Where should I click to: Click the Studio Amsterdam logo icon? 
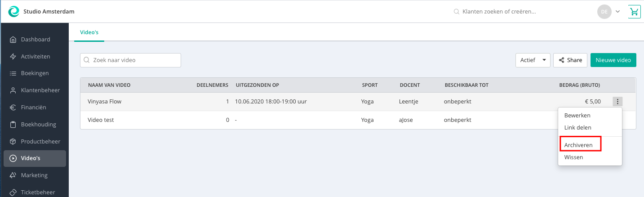click(14, 11)
